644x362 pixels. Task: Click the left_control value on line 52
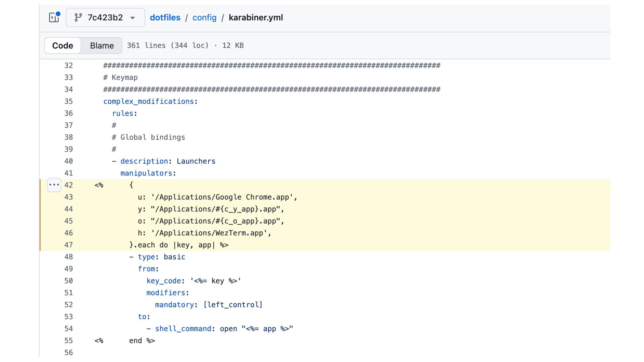pyautogui.click(x=233, y=305)
